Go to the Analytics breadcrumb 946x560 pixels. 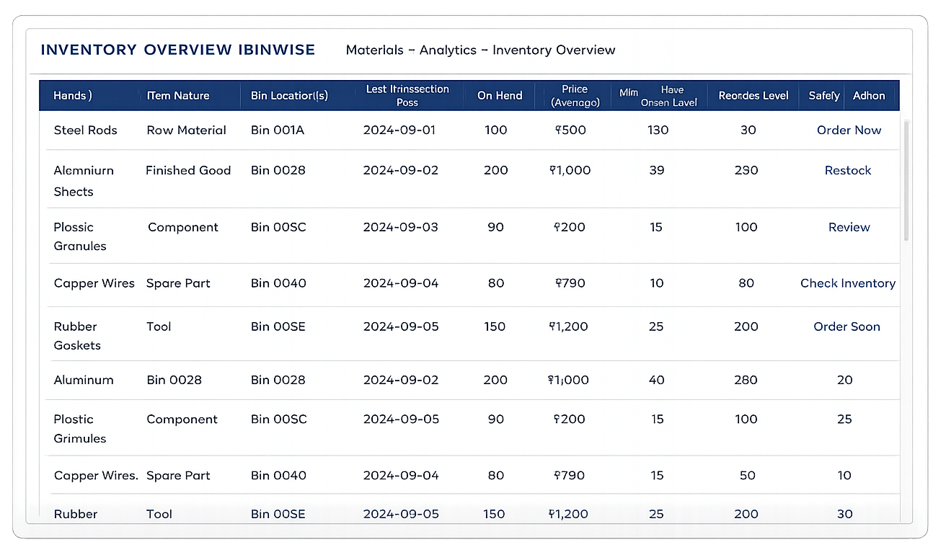pyautogui.click(x=448, y=50)
